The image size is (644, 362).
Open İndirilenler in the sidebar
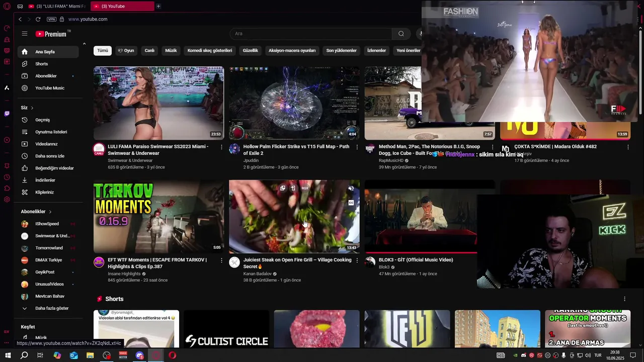48,180
